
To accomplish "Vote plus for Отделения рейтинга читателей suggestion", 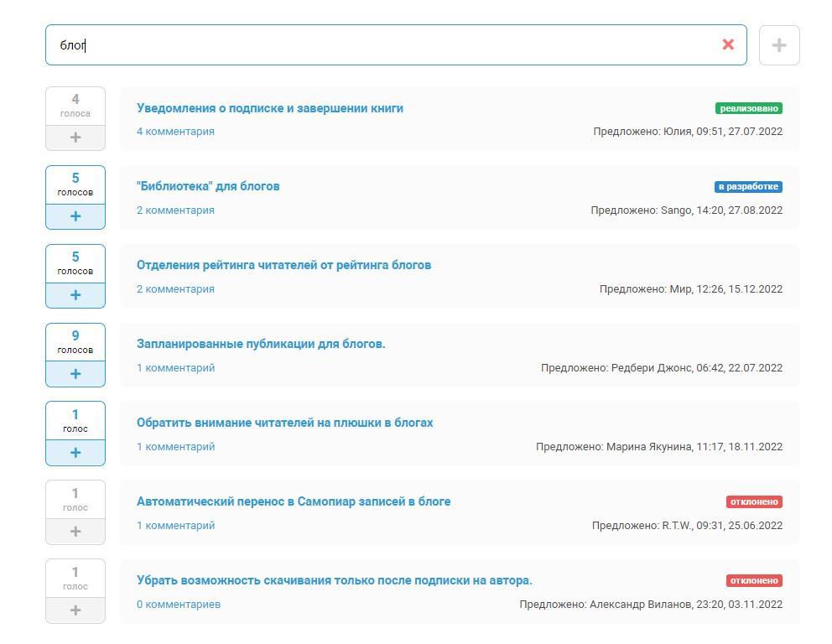I will [x=75, y=295].
